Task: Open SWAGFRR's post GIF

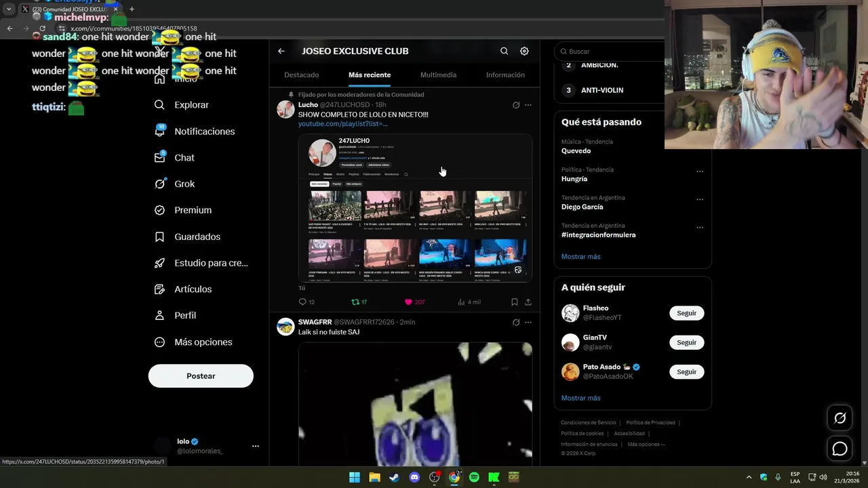Action: point(415,404)
